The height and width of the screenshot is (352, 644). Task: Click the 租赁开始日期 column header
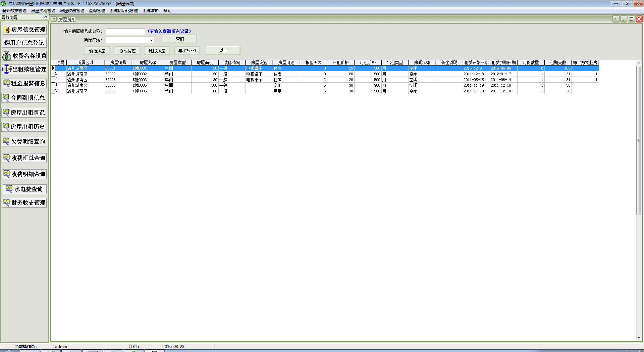(x=476, y=62)
